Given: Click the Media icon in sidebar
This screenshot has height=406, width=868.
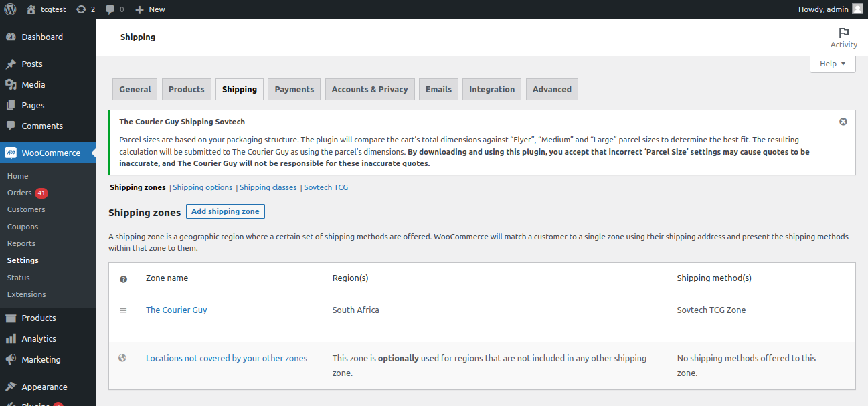Looking at the screenshot, I should click(11, 85).
